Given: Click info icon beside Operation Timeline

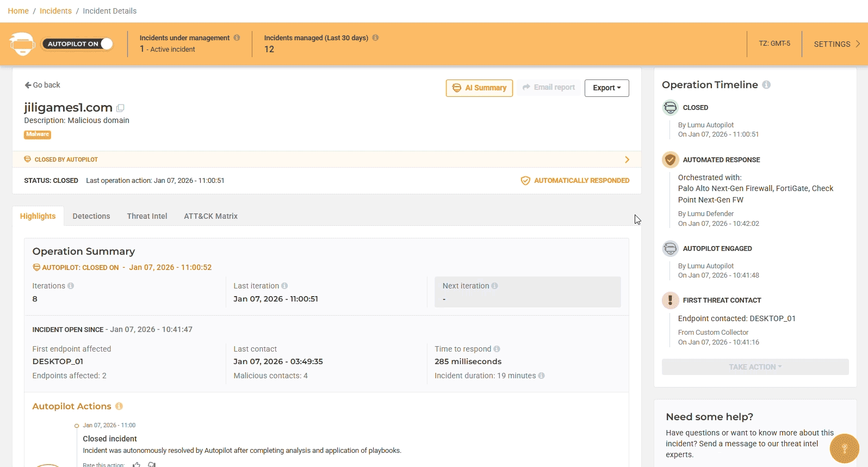Looking at the screenshot, I should pyautogui.click(x=766, y=85).
